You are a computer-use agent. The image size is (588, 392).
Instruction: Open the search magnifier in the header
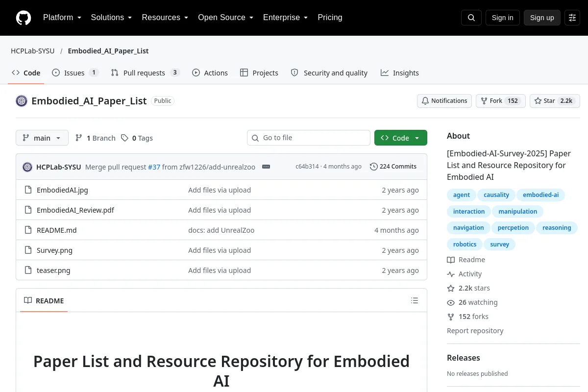click(471, 18)
